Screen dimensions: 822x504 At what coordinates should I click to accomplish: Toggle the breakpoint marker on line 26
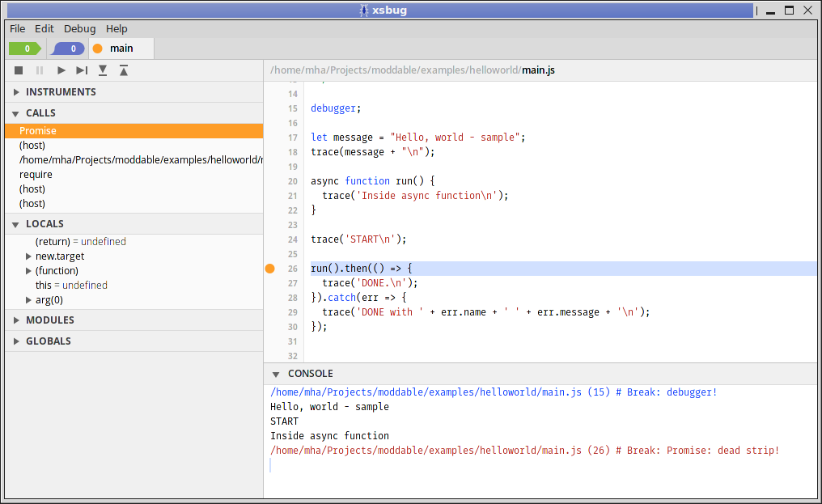pos(269,268)
